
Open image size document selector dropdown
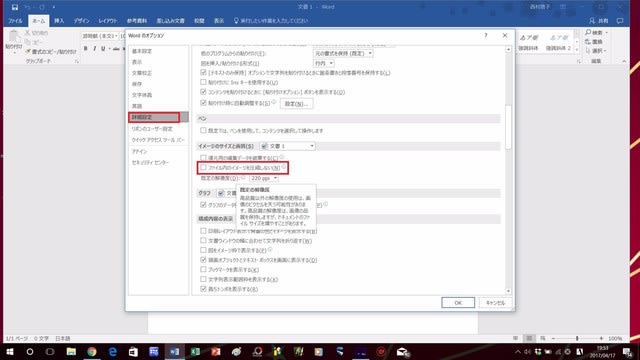pyautogui.click(x=287, y=146)
